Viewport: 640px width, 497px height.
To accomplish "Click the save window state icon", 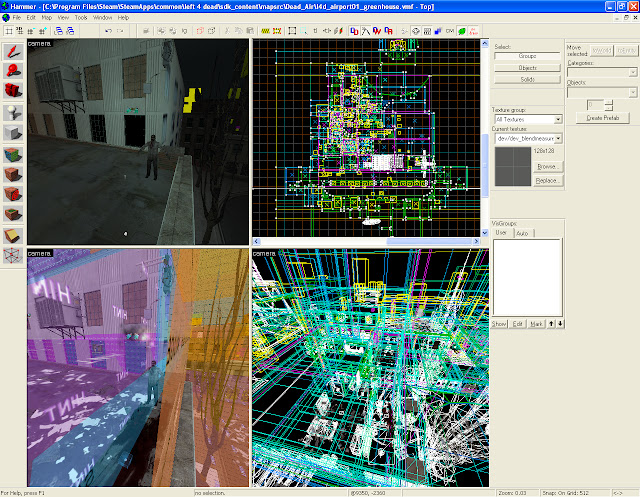I will 70,31.
